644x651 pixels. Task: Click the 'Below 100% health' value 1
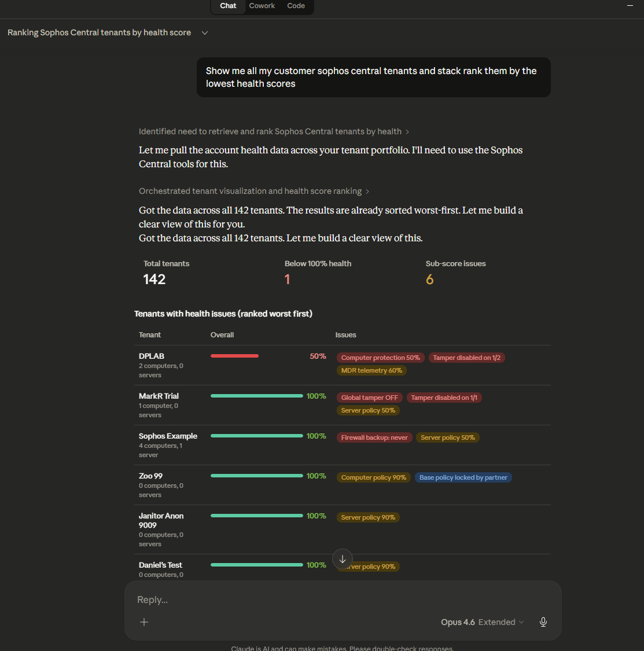click(288, 279)
